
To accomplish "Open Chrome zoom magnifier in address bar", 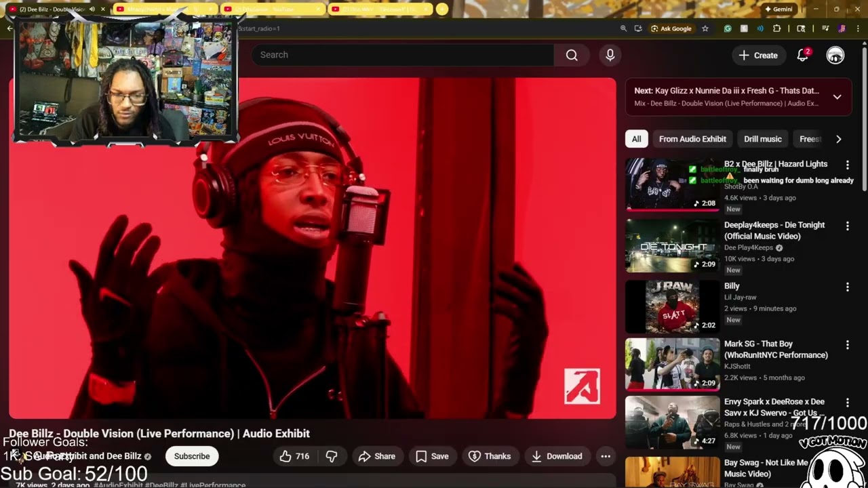I will [x=623, y=28].
